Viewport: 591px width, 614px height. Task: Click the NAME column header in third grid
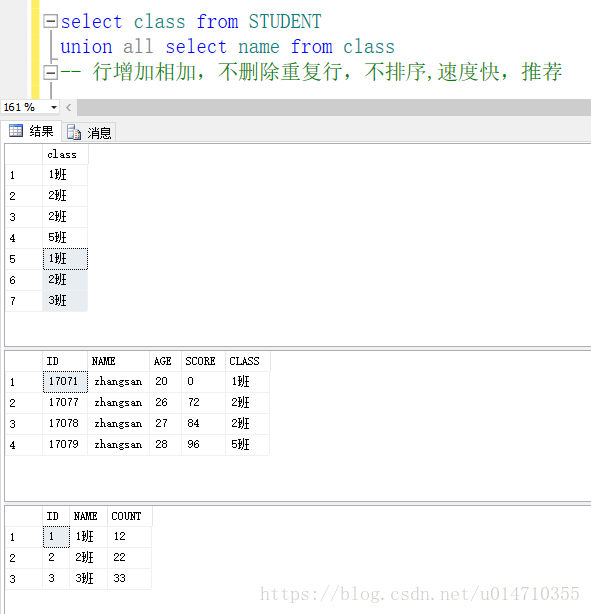(x=89, y=516)
